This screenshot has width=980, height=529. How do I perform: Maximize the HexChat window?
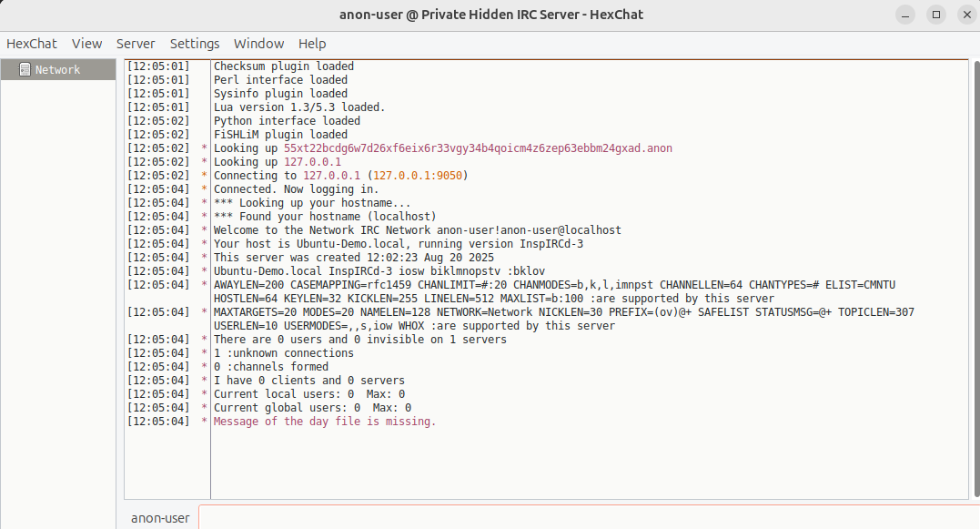coord(936,15)
